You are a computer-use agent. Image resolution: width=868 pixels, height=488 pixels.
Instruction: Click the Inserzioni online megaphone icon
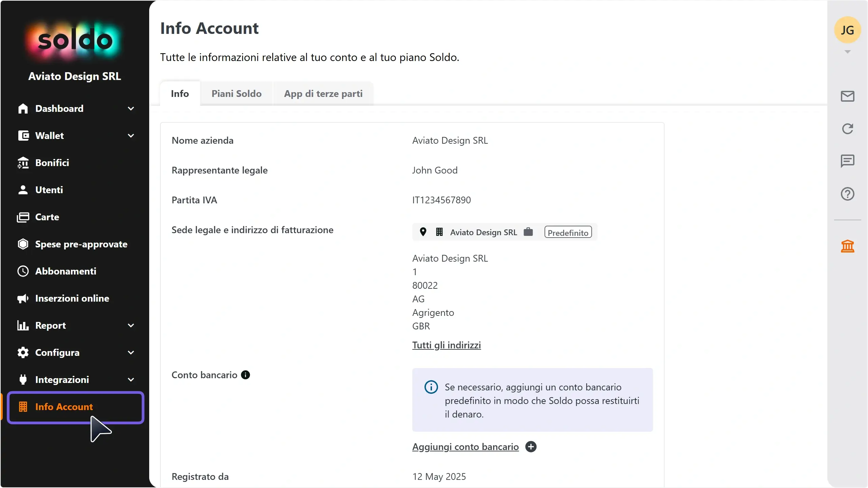tap(23, 298)
